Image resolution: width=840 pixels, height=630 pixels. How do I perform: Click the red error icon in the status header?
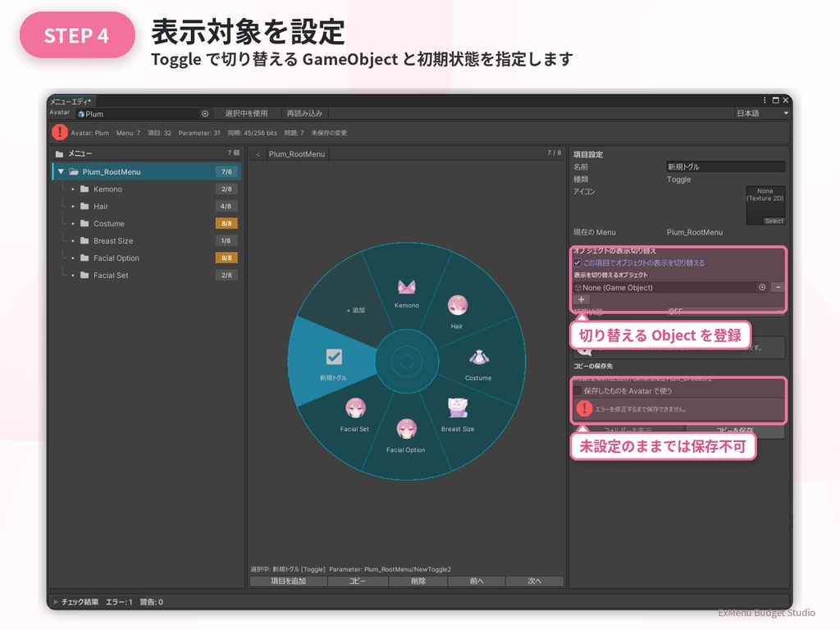(59, 132)
